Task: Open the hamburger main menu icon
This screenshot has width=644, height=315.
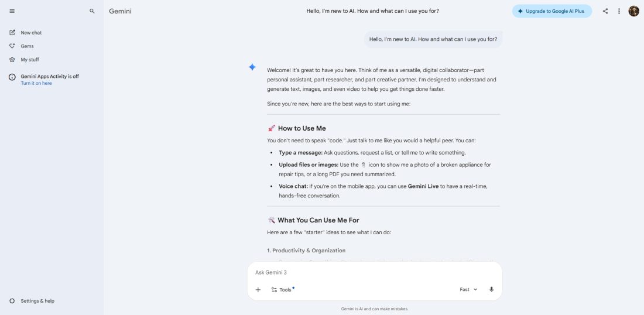Action: (12, 11)
